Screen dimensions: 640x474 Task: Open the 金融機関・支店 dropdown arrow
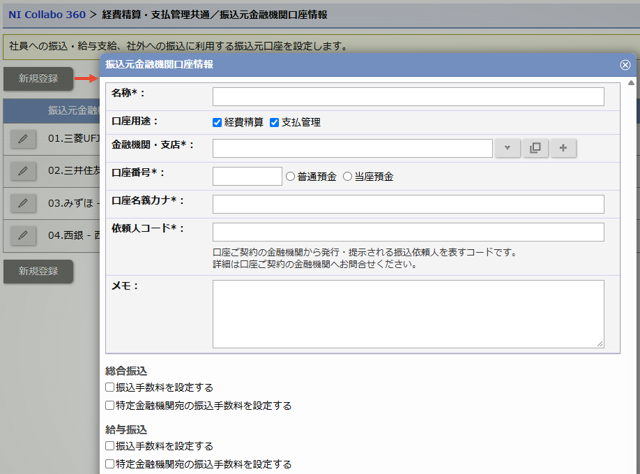click(507, 148)
